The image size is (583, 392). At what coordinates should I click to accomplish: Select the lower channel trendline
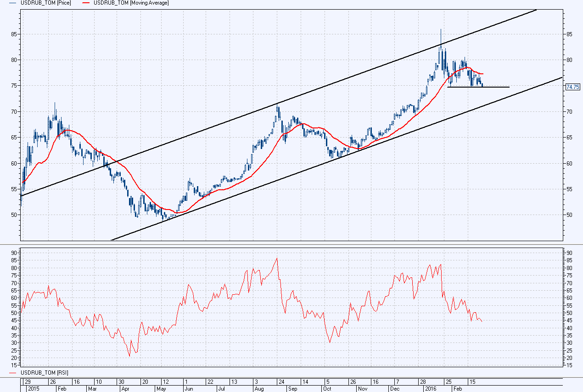pyautogui.click(x=336, y=159)
